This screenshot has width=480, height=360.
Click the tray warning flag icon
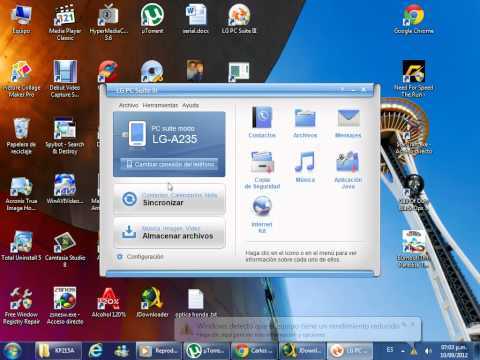(414, 350)
